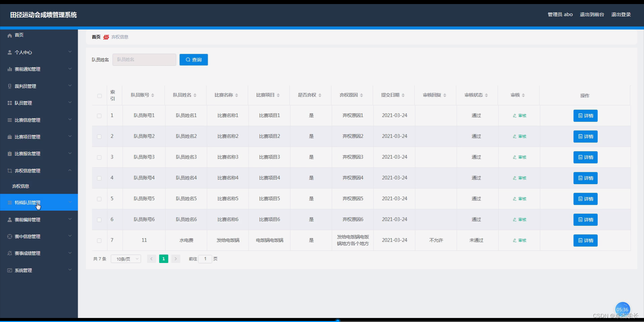This screenshot has width=644, height=322.
Task: Click the go-to page number input
Action: [x=205, y=259]
